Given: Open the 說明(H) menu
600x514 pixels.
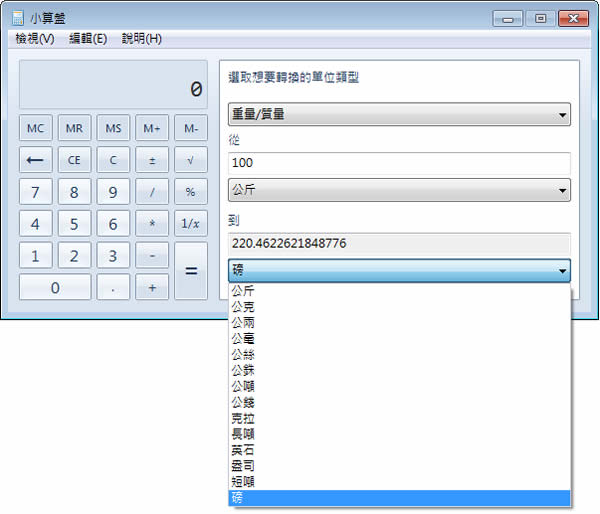Looking at the screenshot, I should (x=141, y=39).
